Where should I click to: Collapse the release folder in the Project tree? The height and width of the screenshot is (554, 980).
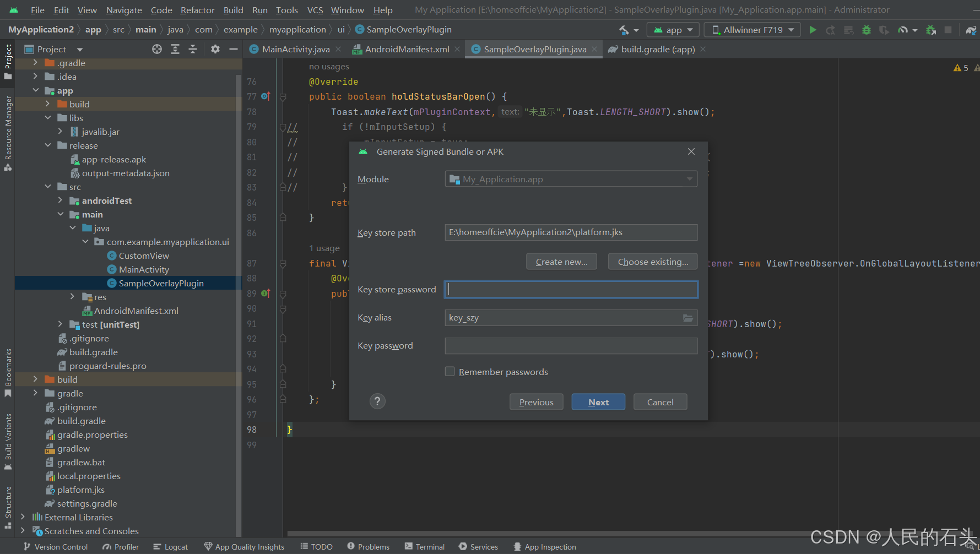48,145
